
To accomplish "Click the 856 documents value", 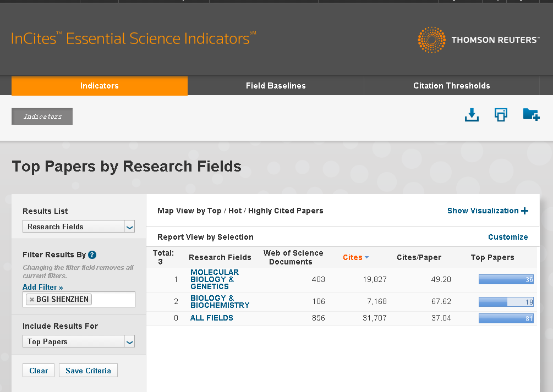I will [x=318, y=318].
